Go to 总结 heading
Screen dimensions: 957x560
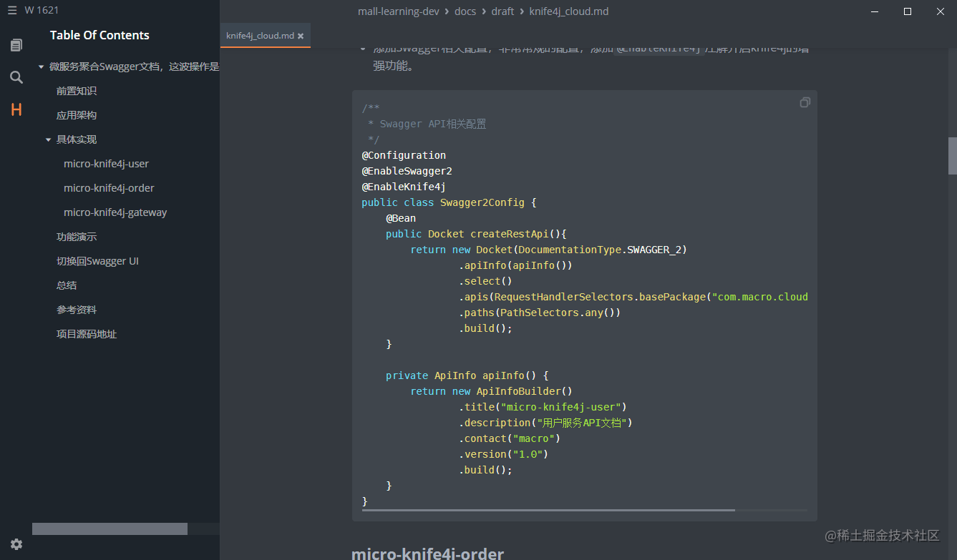click(x=67, y=285)
